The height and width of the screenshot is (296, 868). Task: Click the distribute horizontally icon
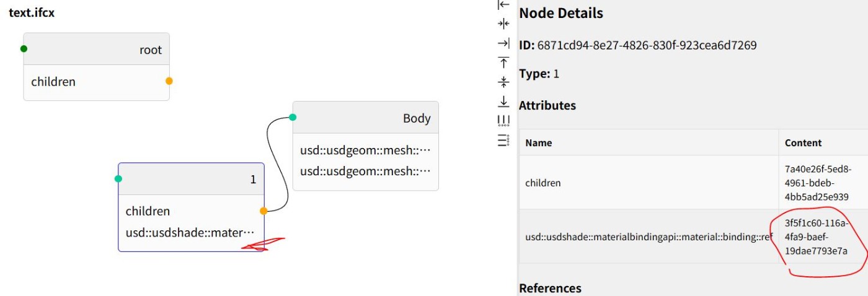click(x=503, y=120)
